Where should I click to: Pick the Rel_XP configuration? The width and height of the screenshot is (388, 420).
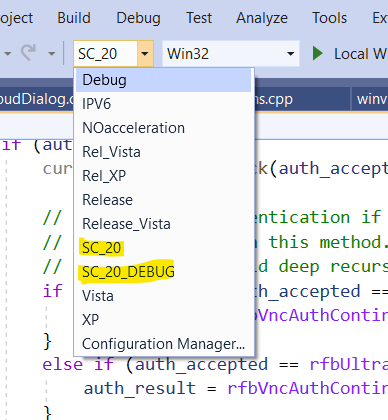(163, 176)
